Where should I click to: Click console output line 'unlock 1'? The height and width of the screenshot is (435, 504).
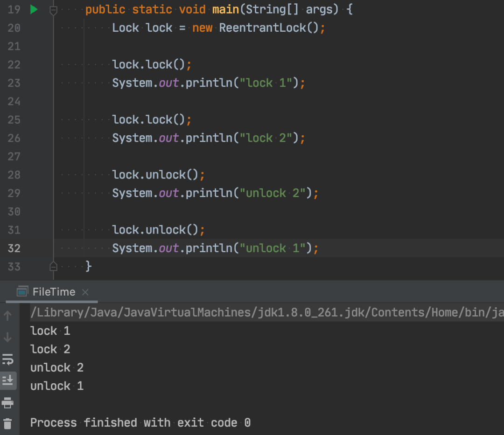(x=57, y=386)
